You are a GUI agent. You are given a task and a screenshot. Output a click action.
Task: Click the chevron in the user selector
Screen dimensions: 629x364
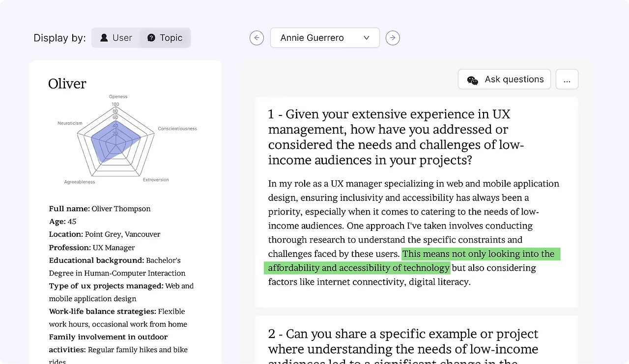(366, 38)
